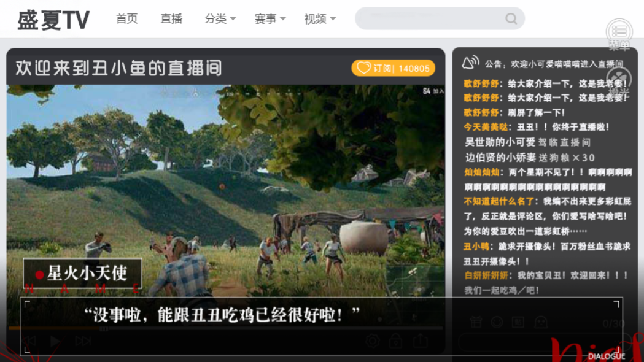644x362 pixels.
Task: Switch to the 直播 section
Action: [171, 18]
